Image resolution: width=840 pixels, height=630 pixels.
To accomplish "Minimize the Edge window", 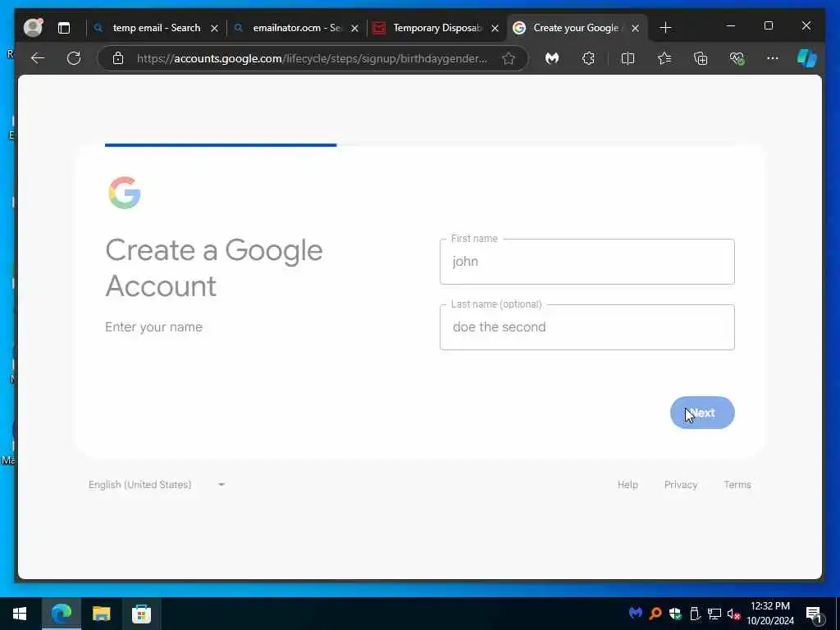I will pos(731,25).
